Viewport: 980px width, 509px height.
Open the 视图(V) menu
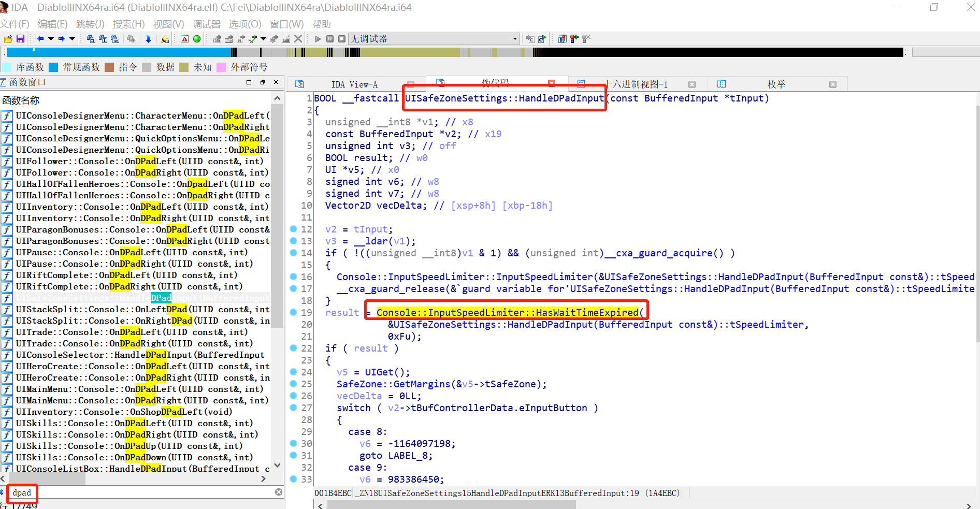tap(169, 24)
